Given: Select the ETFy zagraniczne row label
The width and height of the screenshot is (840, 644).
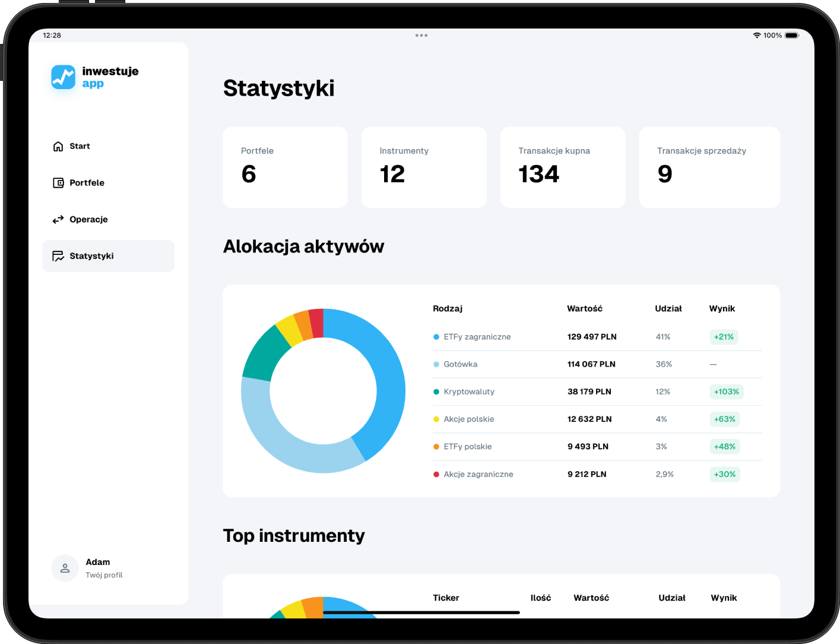Looking at the screenshot, I should point(477,337).
